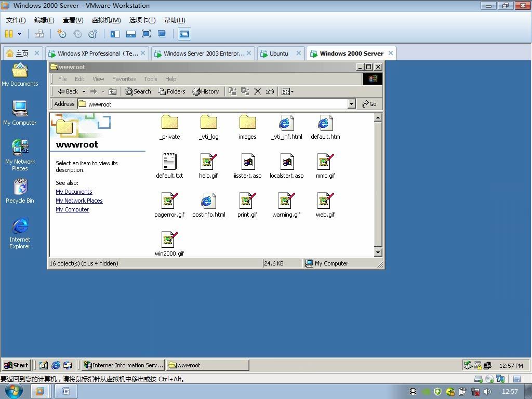The image size is (532, 399).
Task: Click the VMware pause virtual machine icon
Action: point(9,34)
